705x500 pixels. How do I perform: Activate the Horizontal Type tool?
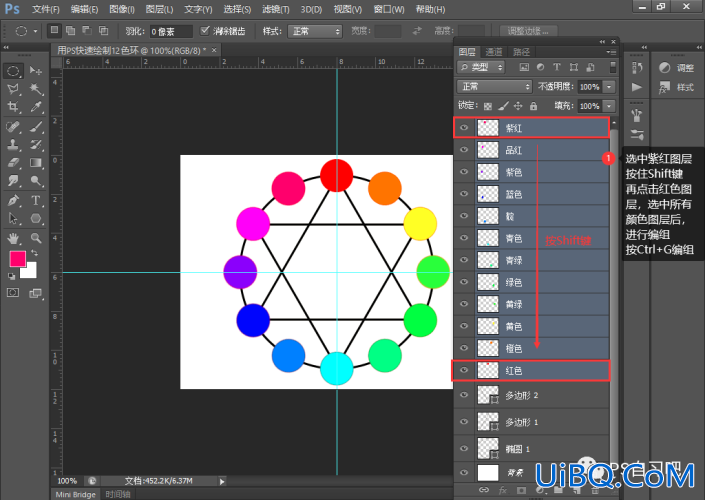coord(36,200)
